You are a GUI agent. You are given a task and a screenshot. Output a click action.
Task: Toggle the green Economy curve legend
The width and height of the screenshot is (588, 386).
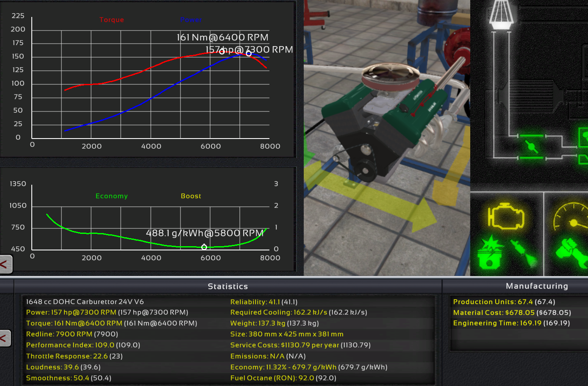tap(111, 196)
